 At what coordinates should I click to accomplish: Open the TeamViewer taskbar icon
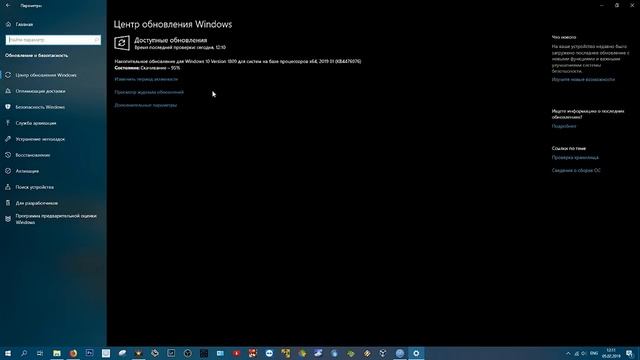(x=269, y=353)
